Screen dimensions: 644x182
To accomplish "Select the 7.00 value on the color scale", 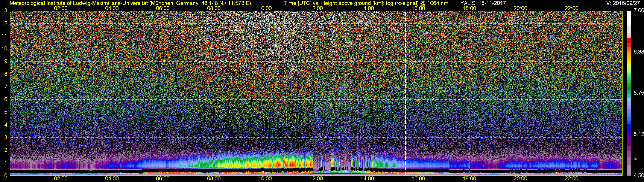I will (638, 10).
